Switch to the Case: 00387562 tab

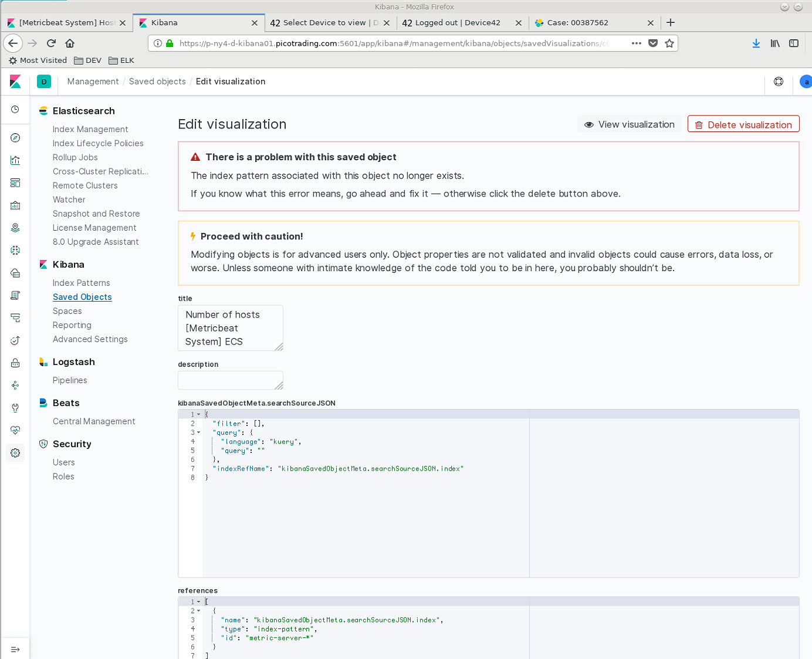[594, 23]
